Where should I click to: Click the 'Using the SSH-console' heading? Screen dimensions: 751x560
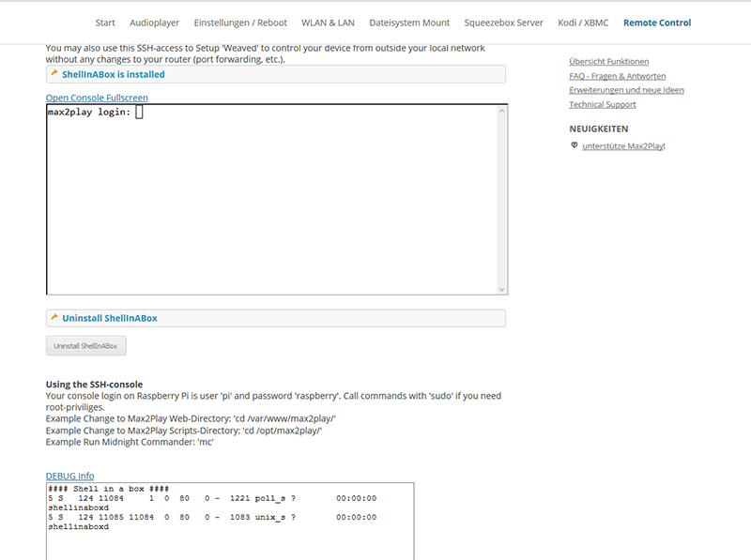[95, 385]
